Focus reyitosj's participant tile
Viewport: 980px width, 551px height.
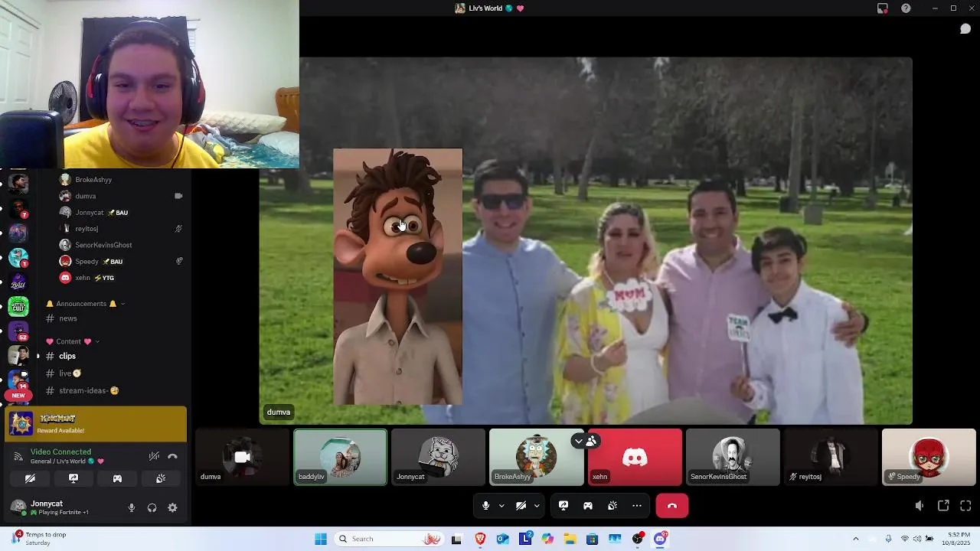click(x=830, y=457)
